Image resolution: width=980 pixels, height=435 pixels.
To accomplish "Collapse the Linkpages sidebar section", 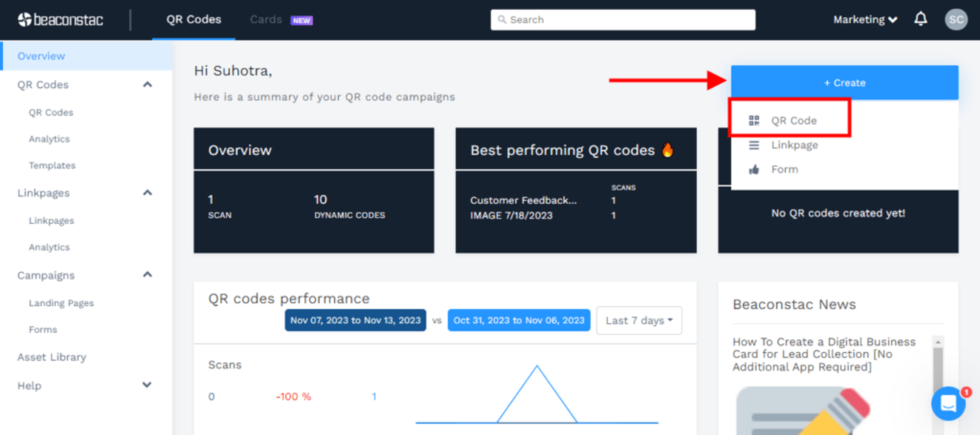I will pyautogui.click(x=147, y=193).
